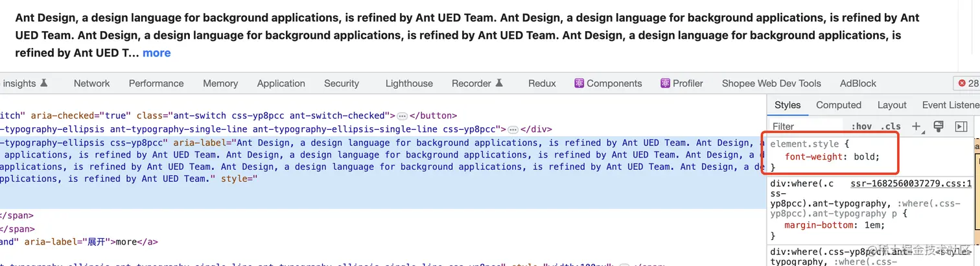Click the flask icon next to insights
Image resolution: width=980 pixels, height=266 pixels.
[44, 83]
